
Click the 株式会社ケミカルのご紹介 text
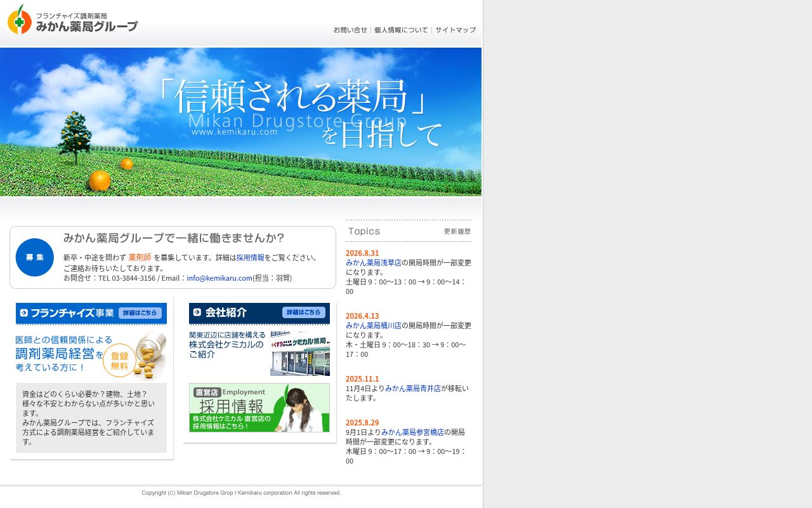226,349
